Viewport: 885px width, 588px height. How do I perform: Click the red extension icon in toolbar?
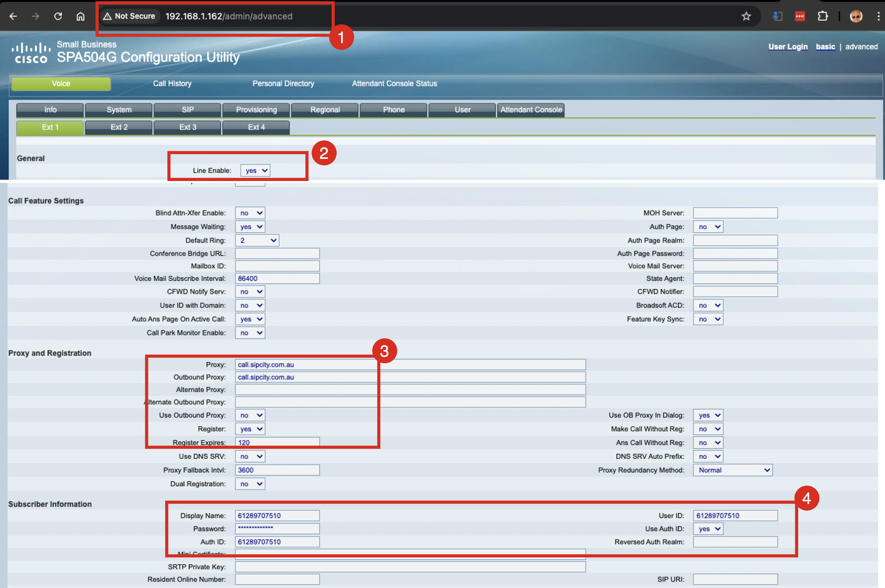point(800,16)
